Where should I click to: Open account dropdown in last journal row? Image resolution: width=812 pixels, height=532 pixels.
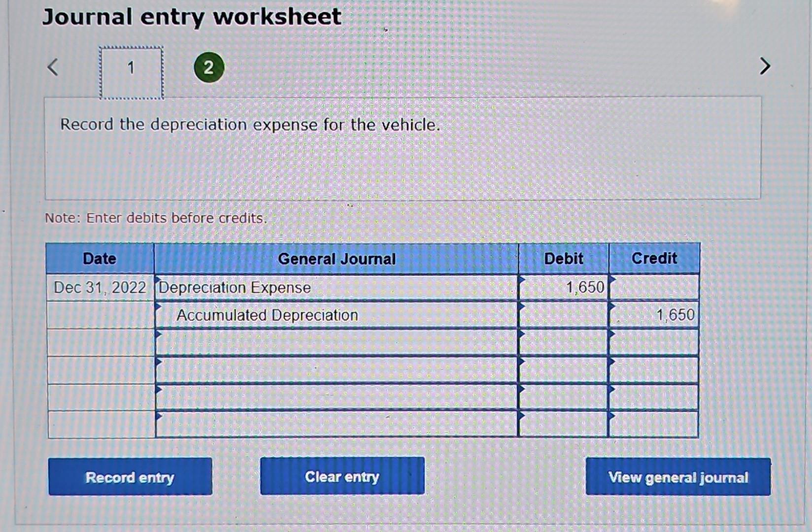pyautogui.click(x=337, y=424)
